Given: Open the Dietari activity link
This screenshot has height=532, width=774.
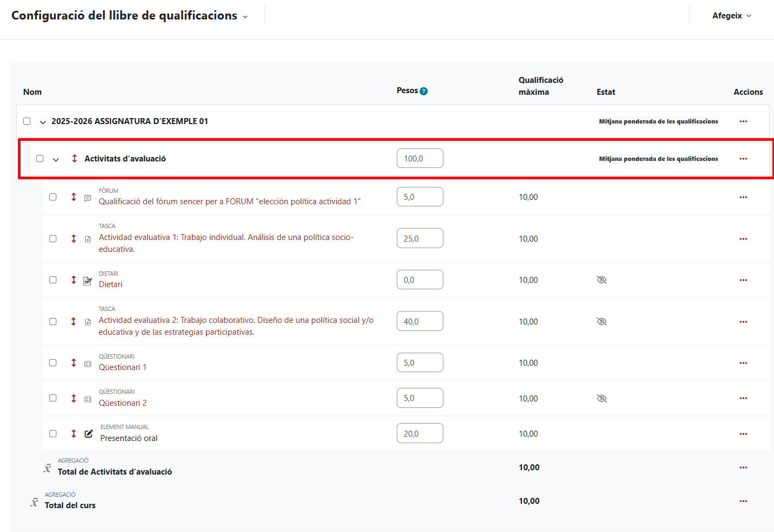Looking at the screenshot, I should (x=111, y=284).
